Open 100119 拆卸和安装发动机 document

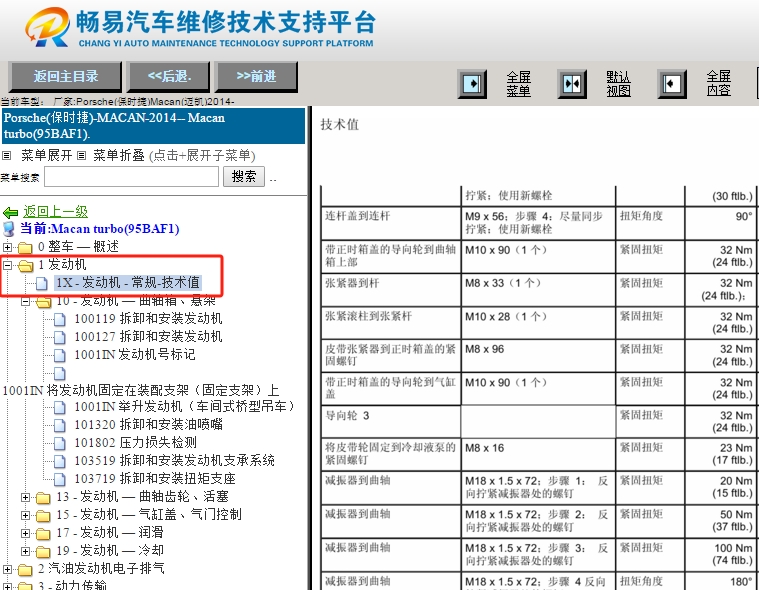coord(148,318)
